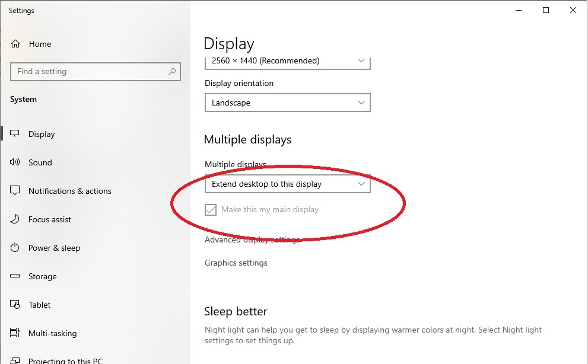This screenshot has width=588, height=364.
Task: Click the Power & sleep icon
Action: tap(15, 247)
